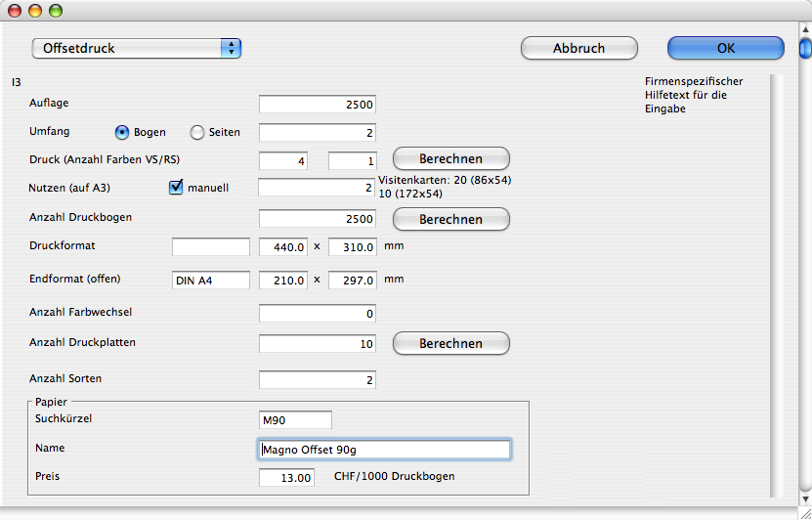812x520 pixels.
Task: Click the paper Name field
Action: [384, 450]
